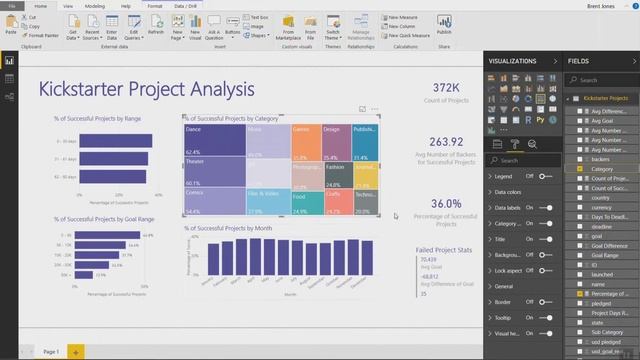This screenshot has width=640, height=360.
Task: Select the Python visual icon
Action: pos(540,120)
